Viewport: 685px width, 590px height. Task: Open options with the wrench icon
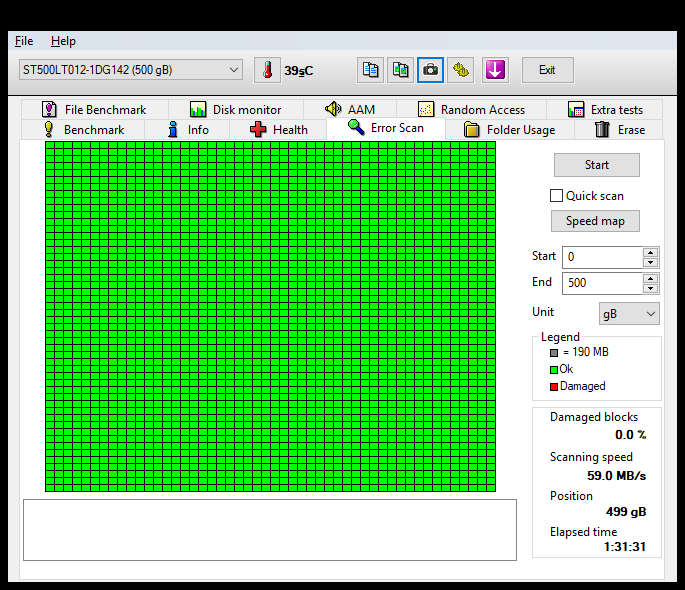click(x=460, y=70)
